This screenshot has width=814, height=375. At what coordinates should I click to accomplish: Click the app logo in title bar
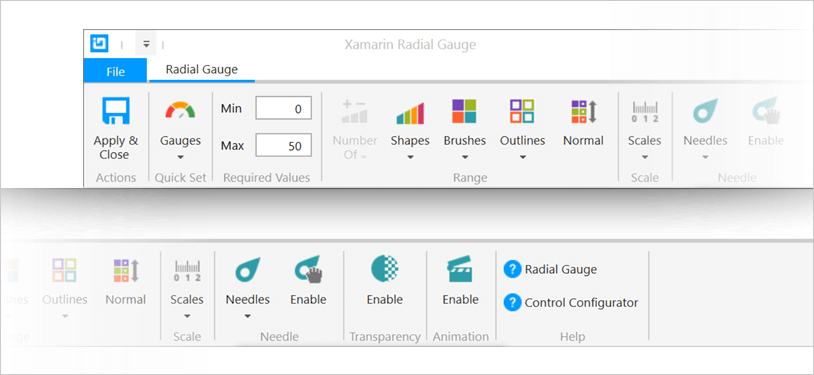point(99,44)
